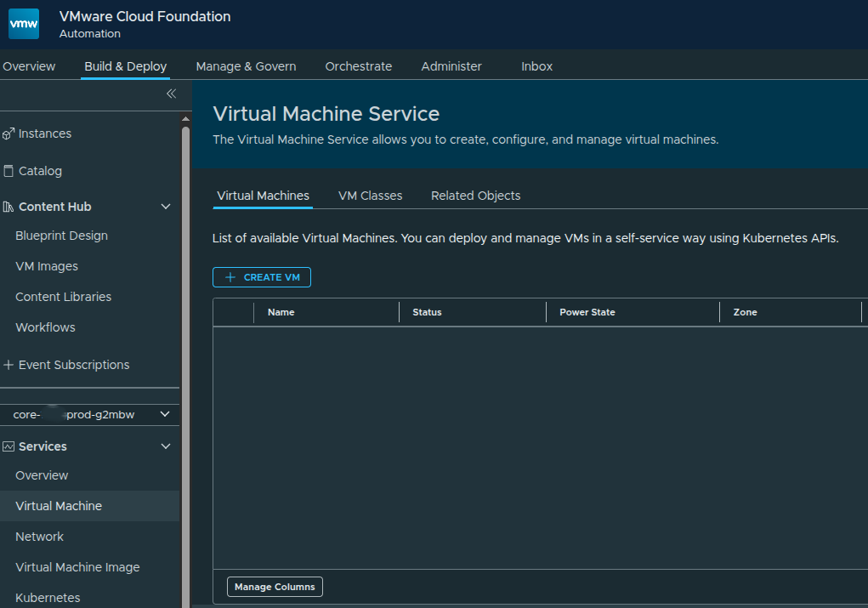The height and width of the screenshot is (608, 868).
Task: Click the Manage Columns button
Action: (x=274, y=586)
